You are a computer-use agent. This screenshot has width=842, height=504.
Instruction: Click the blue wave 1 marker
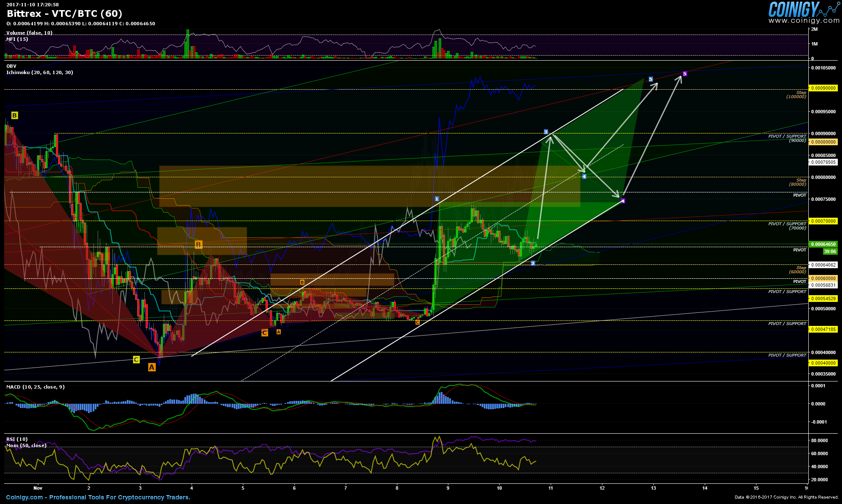(437, 199)
